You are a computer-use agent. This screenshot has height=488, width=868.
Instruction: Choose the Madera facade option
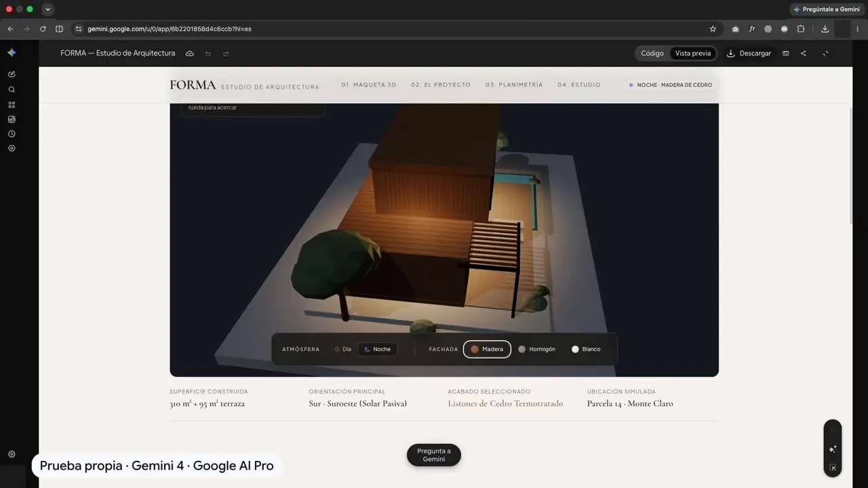coord(487,349)
